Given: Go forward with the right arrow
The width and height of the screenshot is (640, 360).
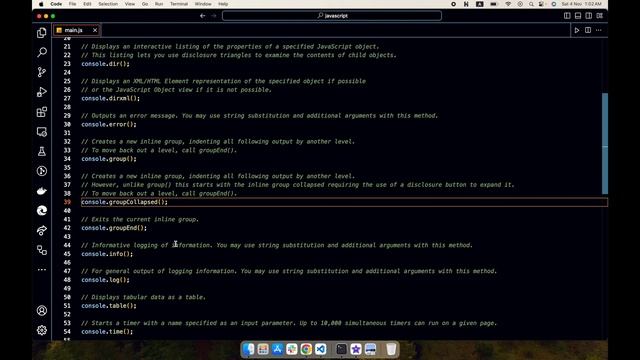Looking at the screenshot, I should pos(214,16).
